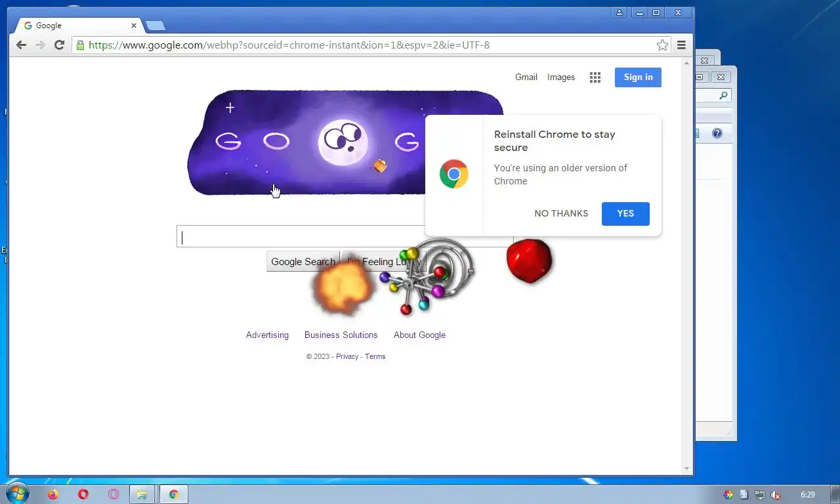Image resolution: width=840 pixels, height=504 pixels.
Task: Click the Google Search button
Action: click(303, 261)
